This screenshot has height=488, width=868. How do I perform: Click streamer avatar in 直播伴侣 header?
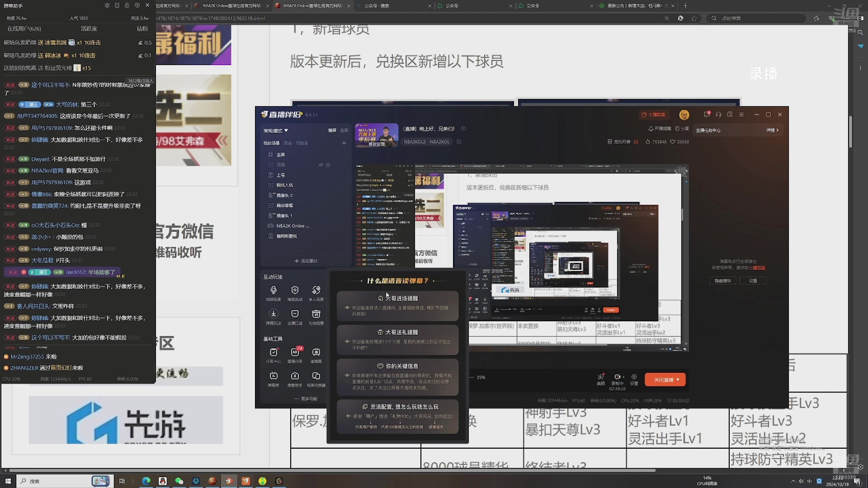click(684, 115)
